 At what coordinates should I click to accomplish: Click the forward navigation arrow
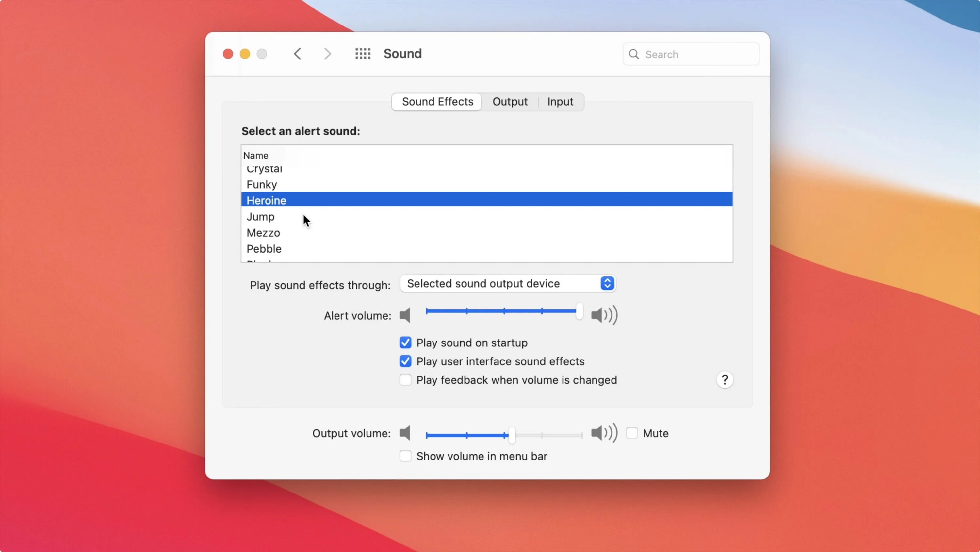coord(327,54)
